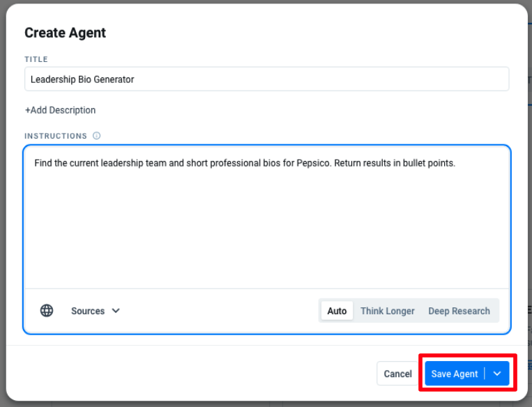The height and width of the screenshot is (407, 532).
Task: Place cursor after 'bullet points.' in instructions
Action: pyautogui.click(x=456, y=163)
